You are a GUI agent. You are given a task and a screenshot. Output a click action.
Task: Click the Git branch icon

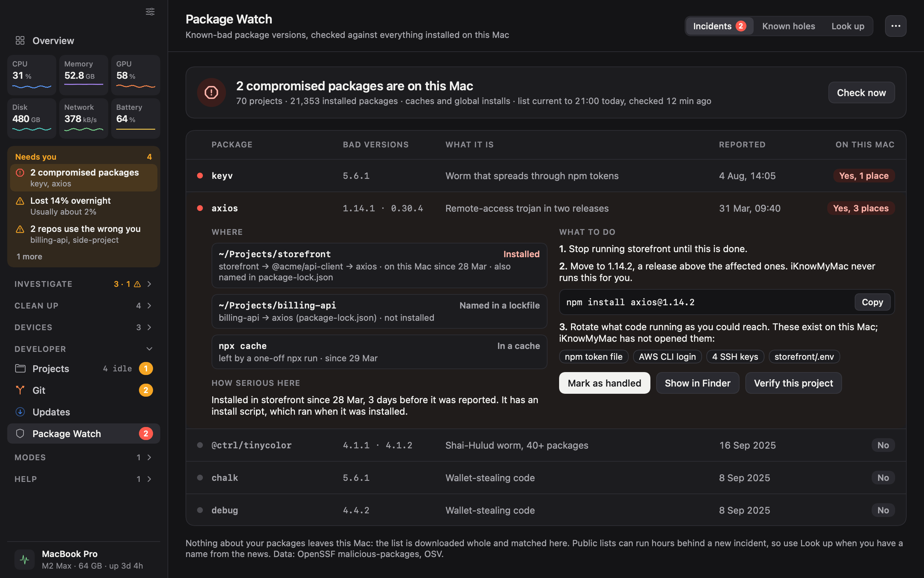pyautogui.click(x=20, y=390)
